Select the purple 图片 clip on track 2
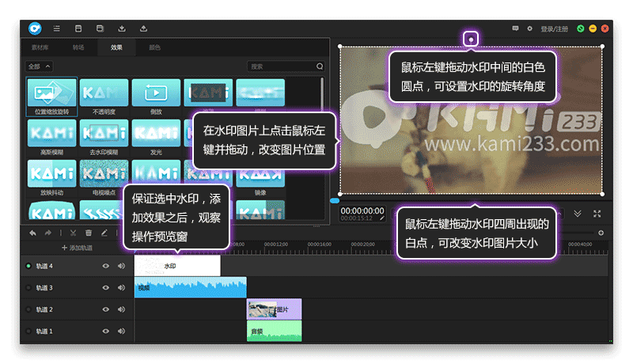Screen dimensions: 633x364 [x=274, y=309]
